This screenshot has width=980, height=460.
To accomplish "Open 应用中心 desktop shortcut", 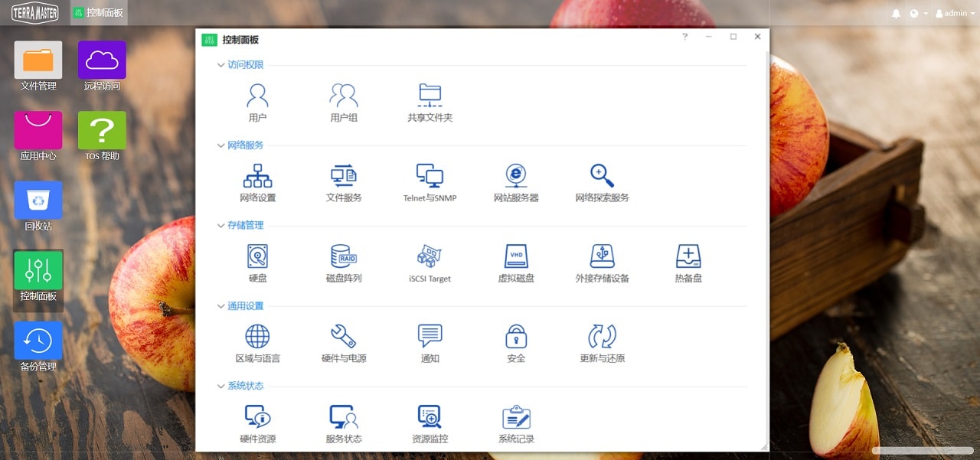I will [38, 136].
